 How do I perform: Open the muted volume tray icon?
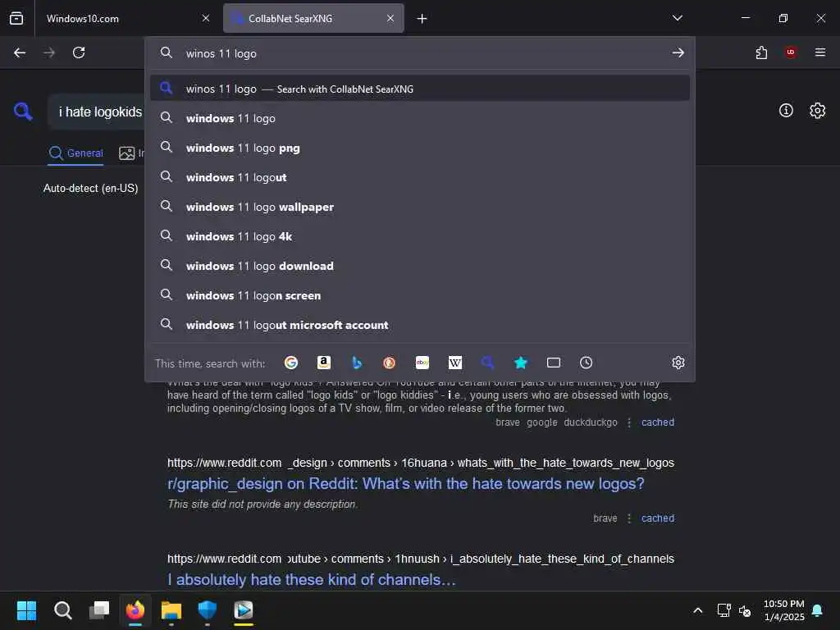tap(745, 610)
